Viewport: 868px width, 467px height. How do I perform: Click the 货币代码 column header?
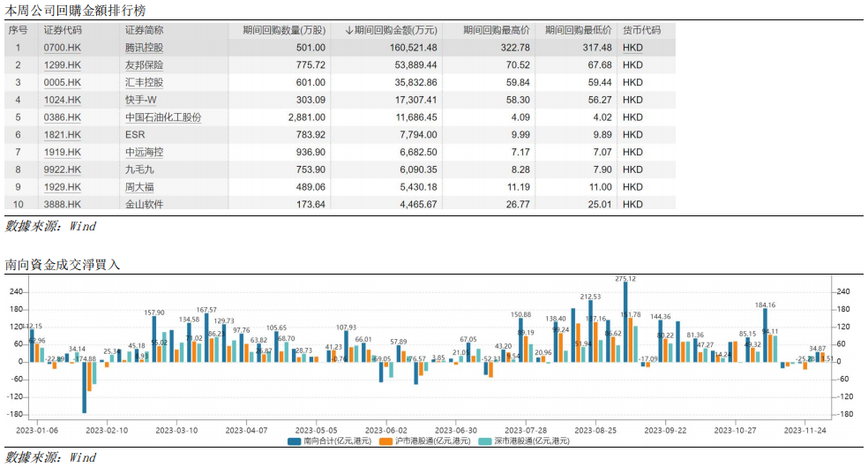[641, 30]
